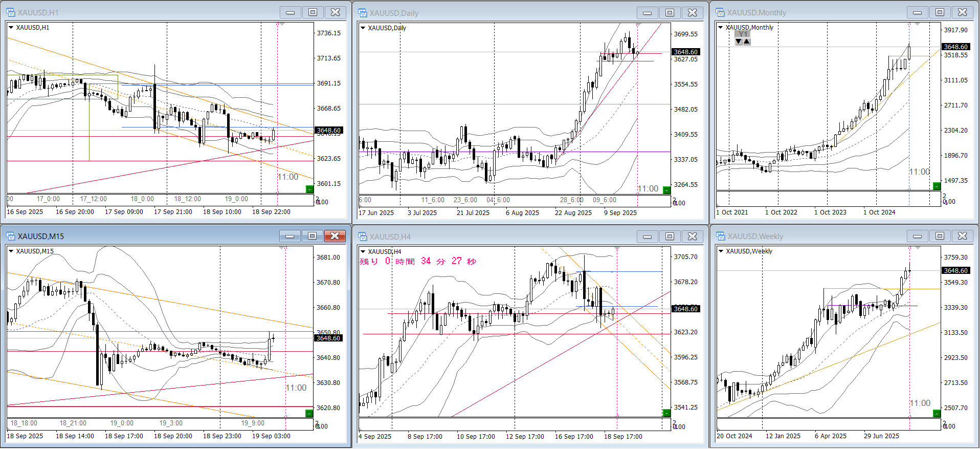Click the 3648.60 price label on M15 scale
This screenshot has height=449, width=980.
pyautogui.click(x=328, y=338)
